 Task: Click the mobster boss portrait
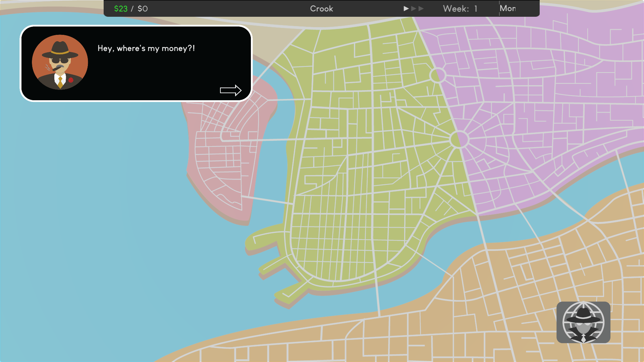(x=60, y=62)
